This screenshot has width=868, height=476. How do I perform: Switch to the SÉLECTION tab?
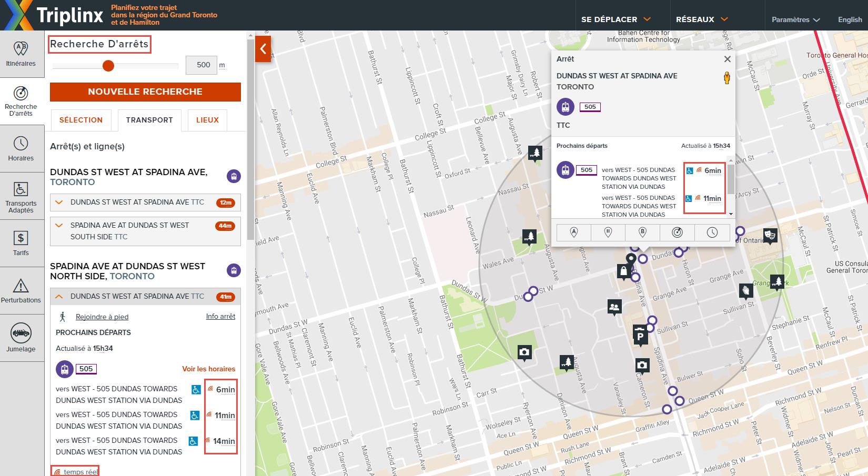[81, 120]
